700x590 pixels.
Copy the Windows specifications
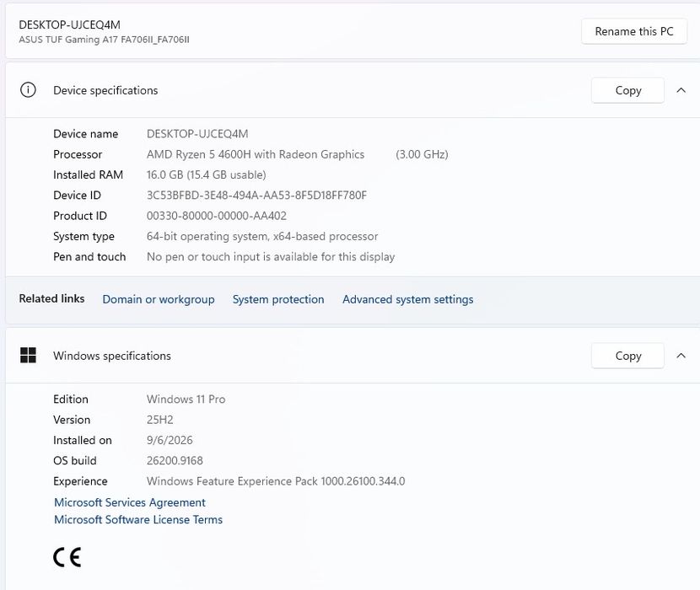click(627, 356)
